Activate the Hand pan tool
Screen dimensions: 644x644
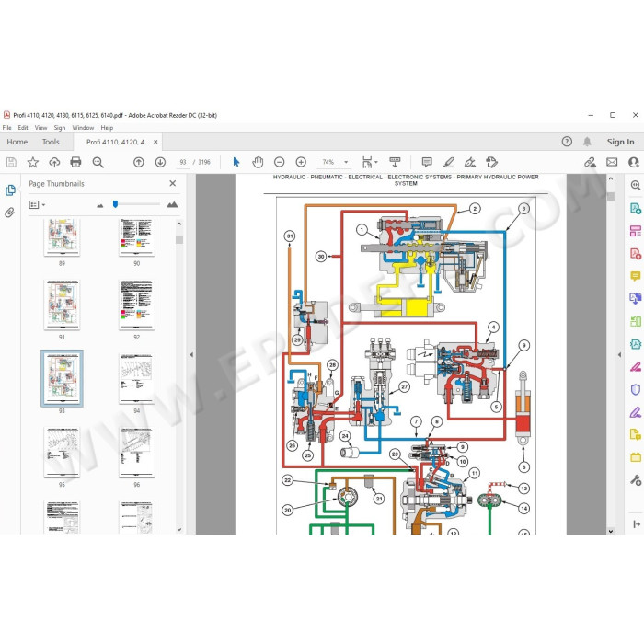[258, 162]
